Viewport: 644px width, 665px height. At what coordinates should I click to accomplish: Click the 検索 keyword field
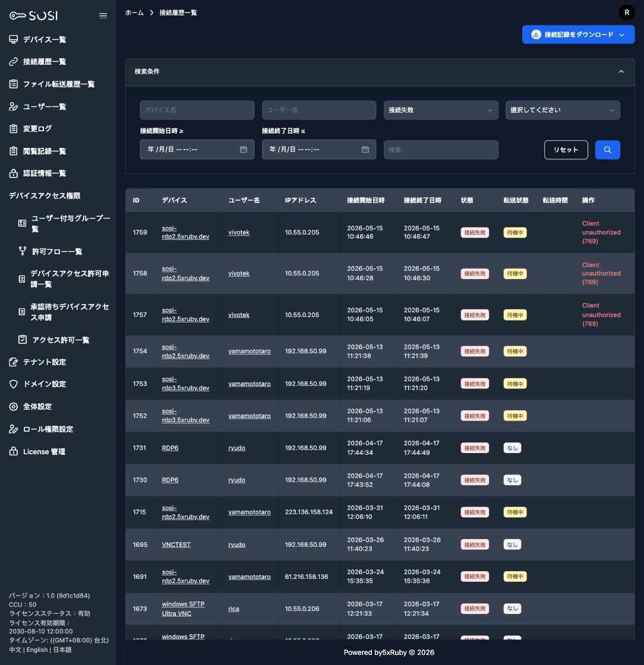tap(441, 150)
